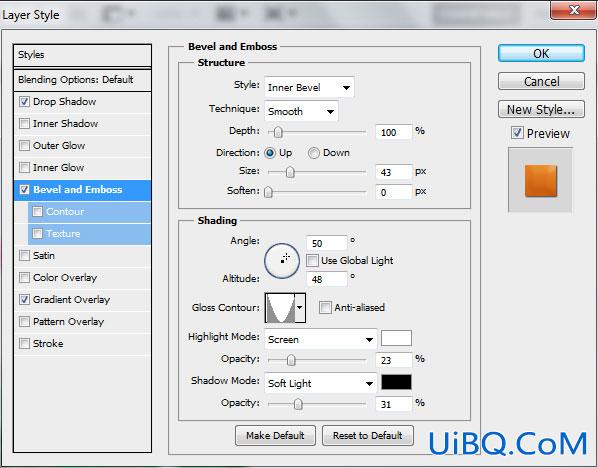Click the Depth value input field
The image size is (598, 468).
pyautogui.click(x=394, y=132)
